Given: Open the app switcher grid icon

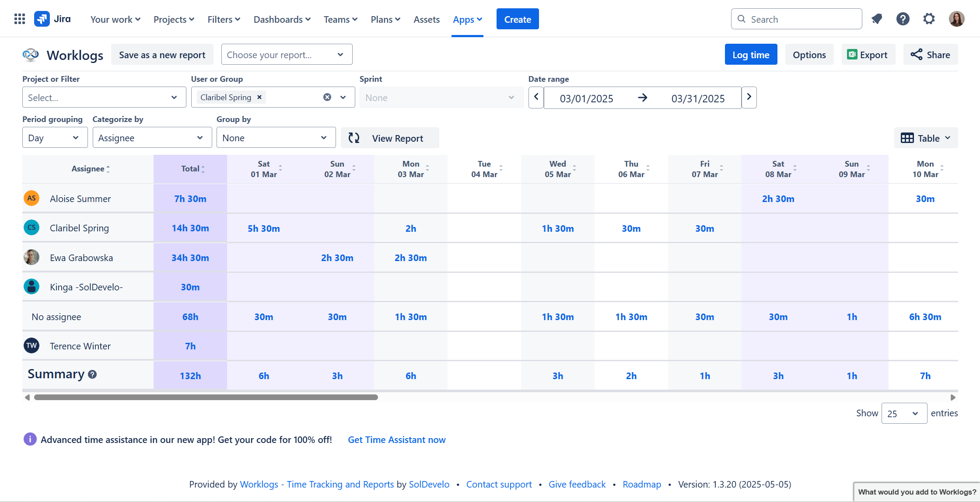Looking at the screenshot, I should (20, 19).
